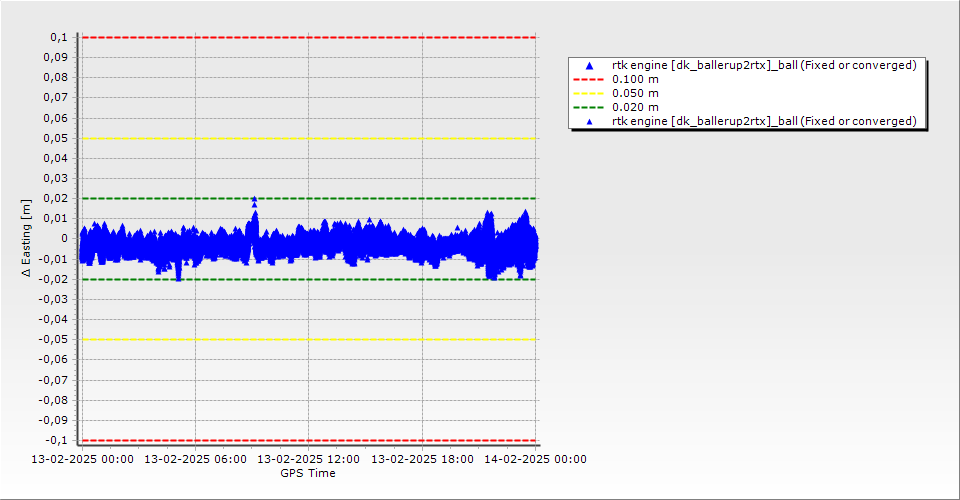Click the 'GPS Time' axis title
This screenshot has height=500, width=960.
308,473
